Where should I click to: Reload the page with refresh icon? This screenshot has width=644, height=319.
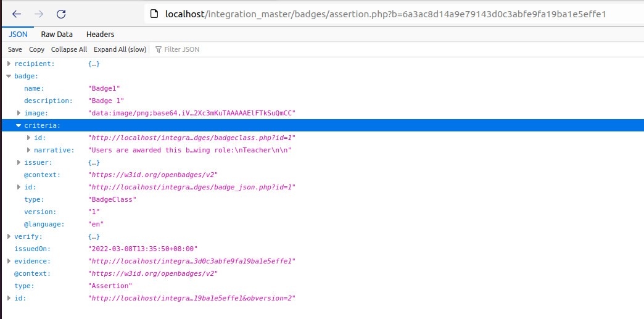pyautogui.click(x=61, y=14)
